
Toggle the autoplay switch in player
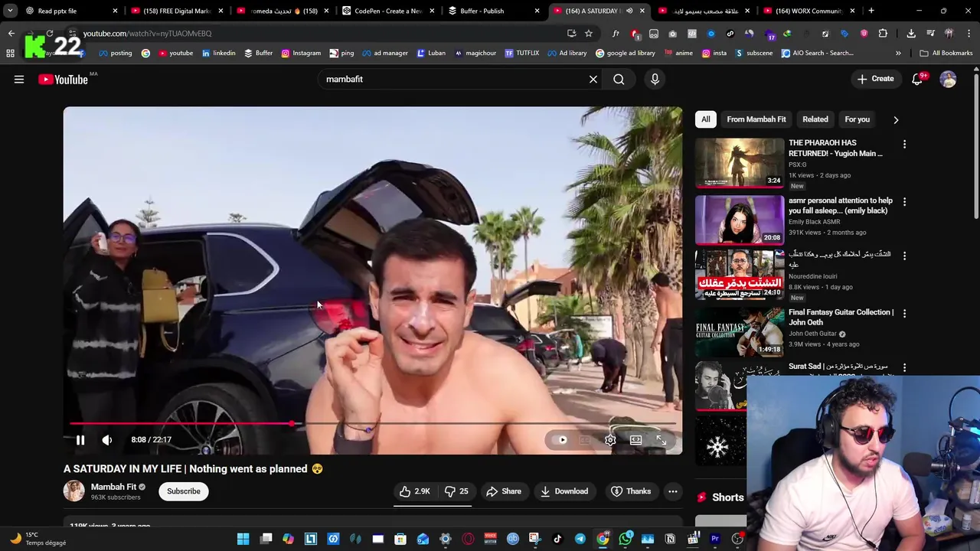pyautogui.click(x=560, y=440)
